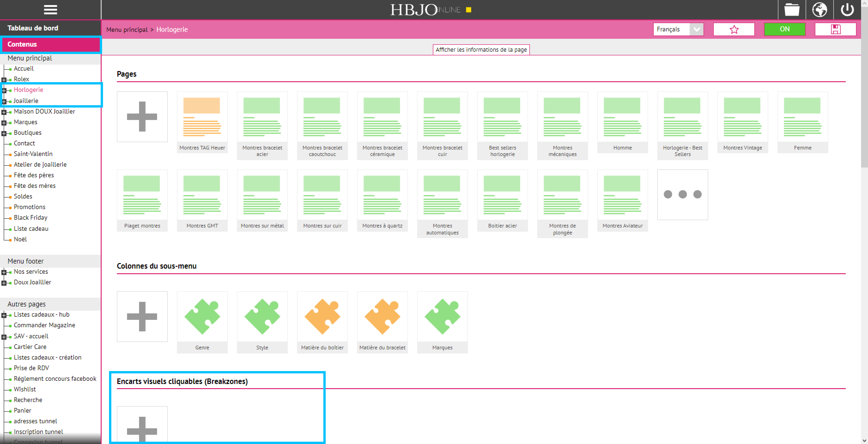The width and height of the screenshot is (868, 444).
Task: Open the Genre puzzle piece column
Action: coord(202,316)
